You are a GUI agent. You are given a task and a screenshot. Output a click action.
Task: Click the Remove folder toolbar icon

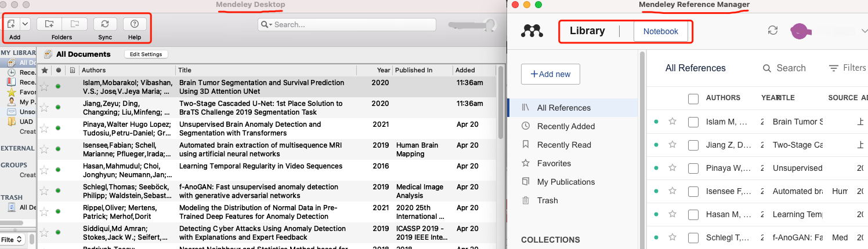pos(74,24)
